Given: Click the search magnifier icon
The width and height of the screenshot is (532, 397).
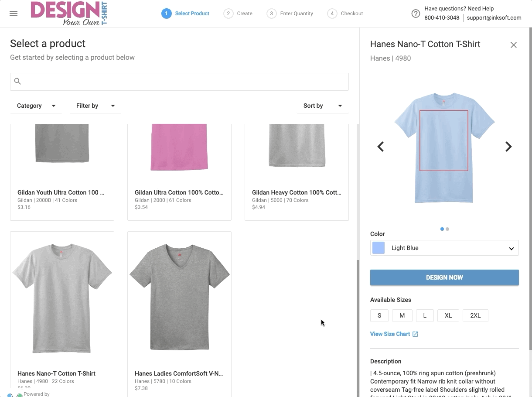Looking at the screenshot, I should pos(17,81).
